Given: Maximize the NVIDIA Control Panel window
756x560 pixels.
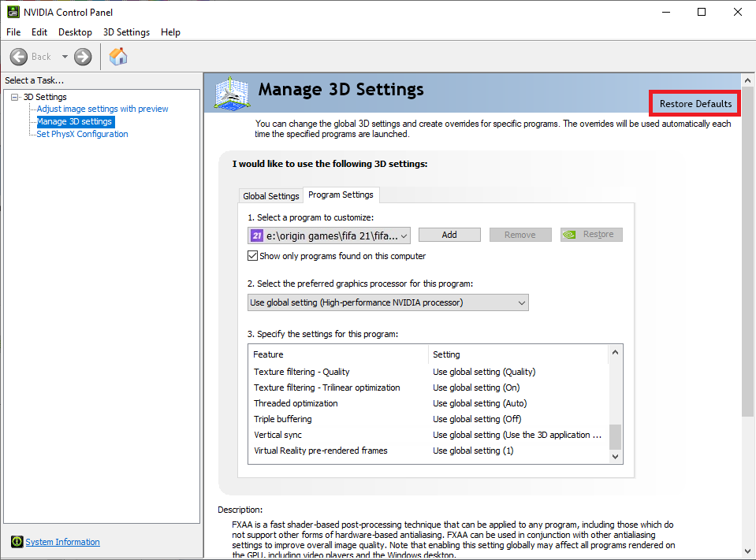Looking at the screenshot, I should click(x=702, y=12).
